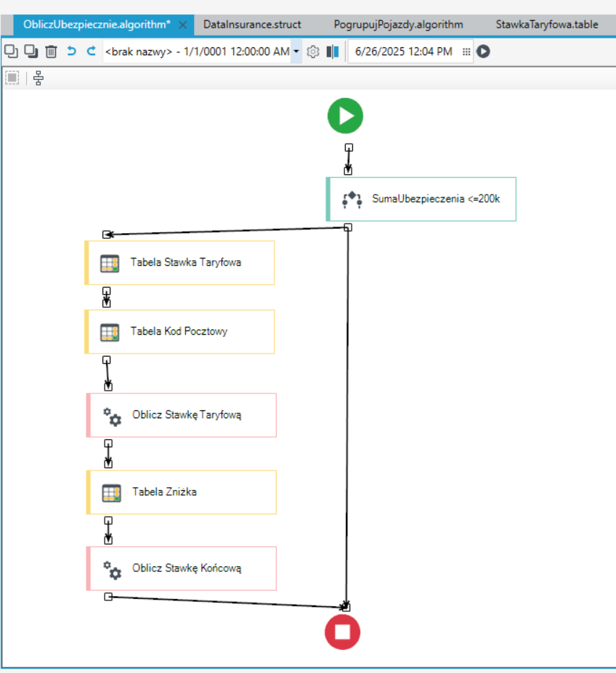
Task: Click the table icon on Tabela Stawka Taryfowa
Action: point(110,263)
